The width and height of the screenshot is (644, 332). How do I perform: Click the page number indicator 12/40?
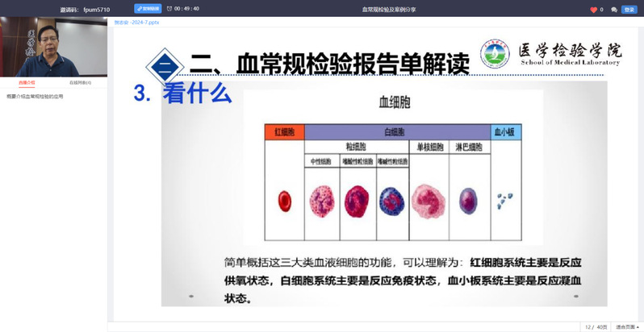(595, 327)
